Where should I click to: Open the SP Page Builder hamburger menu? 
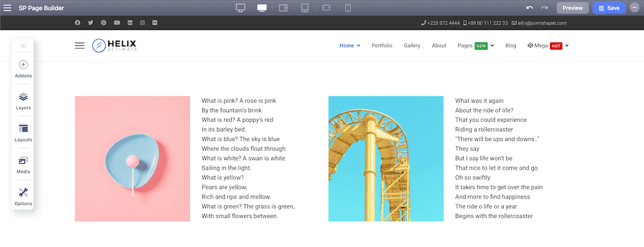coord(7,8)
